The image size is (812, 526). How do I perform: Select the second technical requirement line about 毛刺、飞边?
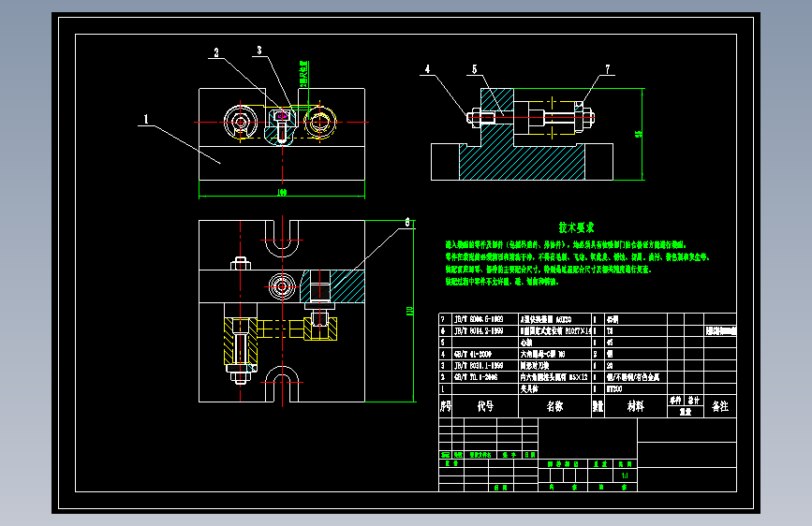pyautogui.click(x=577, y=256)
